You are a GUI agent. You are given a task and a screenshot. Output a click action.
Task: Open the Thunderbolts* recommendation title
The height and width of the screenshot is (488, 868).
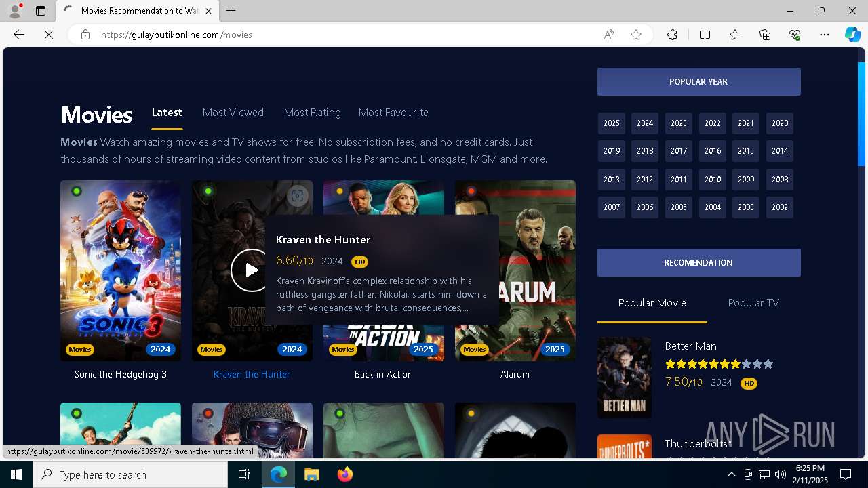(x=698, y=444)
